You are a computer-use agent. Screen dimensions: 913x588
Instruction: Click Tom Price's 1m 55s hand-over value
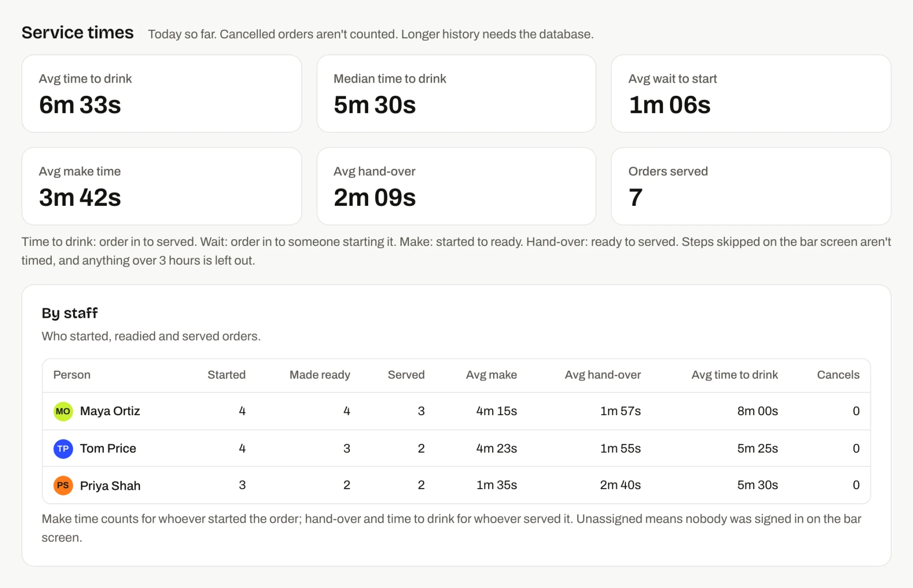(x=620, y=449)
